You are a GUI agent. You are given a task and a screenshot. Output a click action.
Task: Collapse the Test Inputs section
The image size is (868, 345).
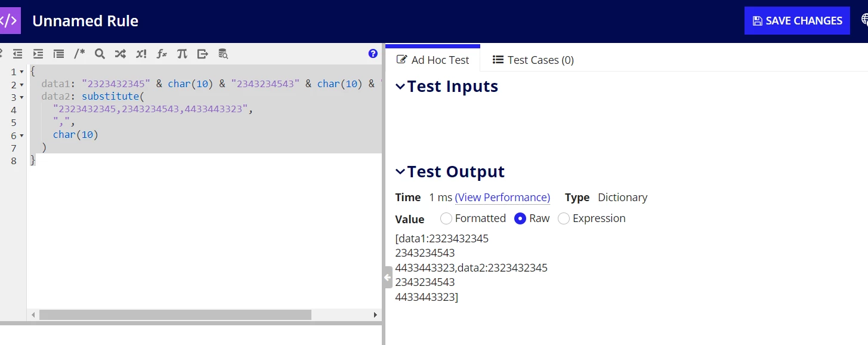pos(400,87)
